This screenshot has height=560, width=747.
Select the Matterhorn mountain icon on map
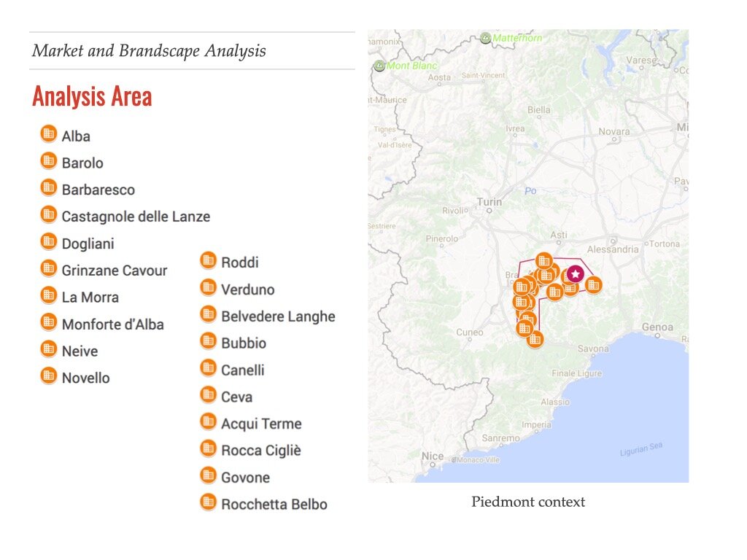[x=485, y=38]
